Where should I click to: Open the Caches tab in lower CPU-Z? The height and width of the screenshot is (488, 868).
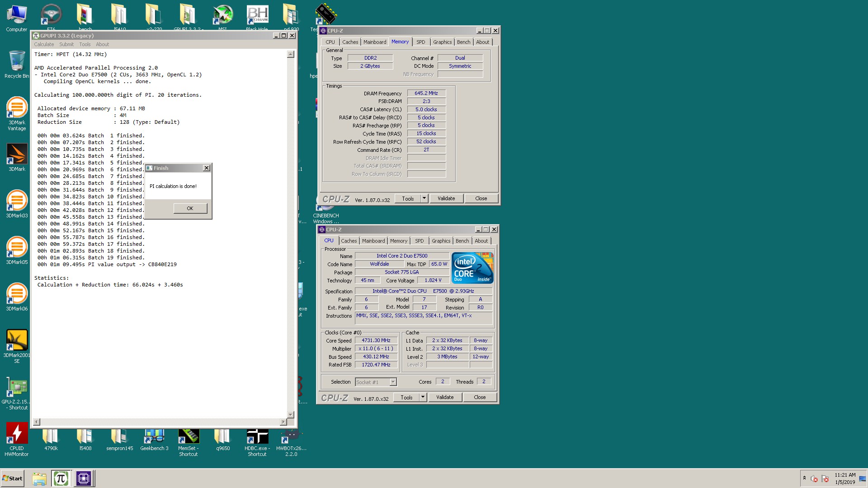coord(349,241)
